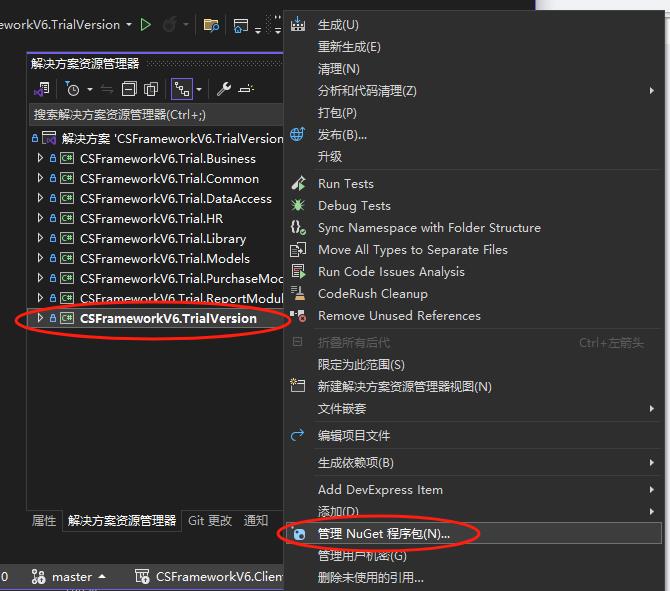Click the Remove Unused References icon
Screen dimensions: 670x591
tap(298, 315)
